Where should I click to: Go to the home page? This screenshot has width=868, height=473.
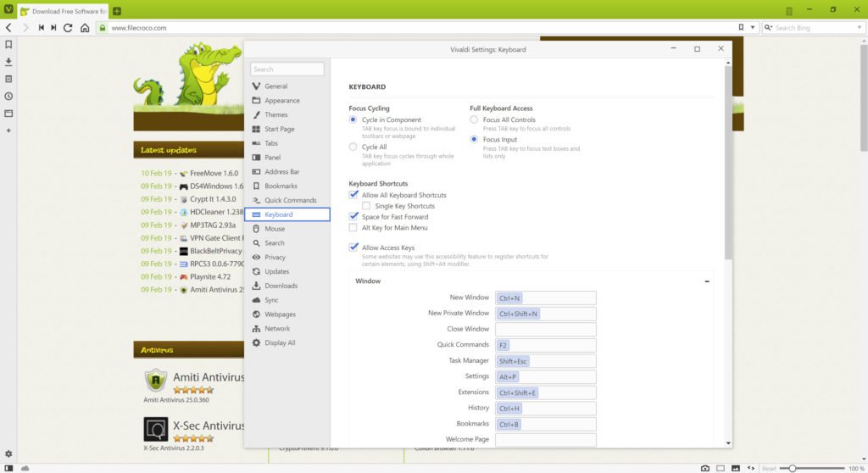click(x=85, y=28)
